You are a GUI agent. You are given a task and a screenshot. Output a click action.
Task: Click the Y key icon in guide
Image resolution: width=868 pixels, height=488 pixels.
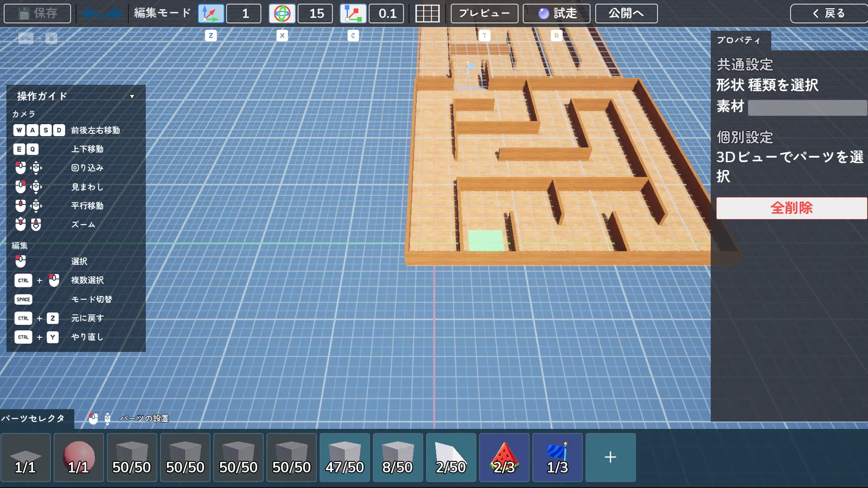pyautogui.click(x=53, y=337)
